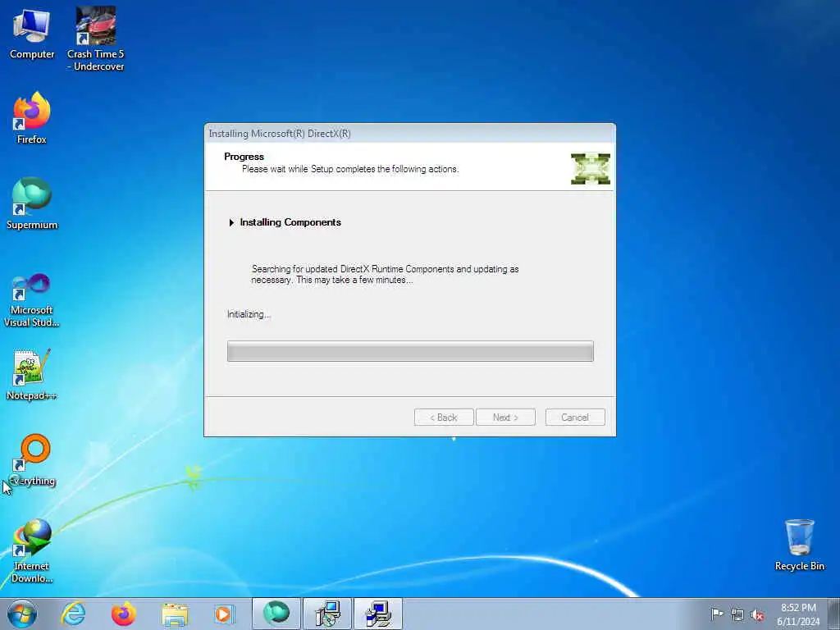Viewport: 840px width, 630px height.
Task: Click the "Initializing..." status text
Action: point(249,314)
